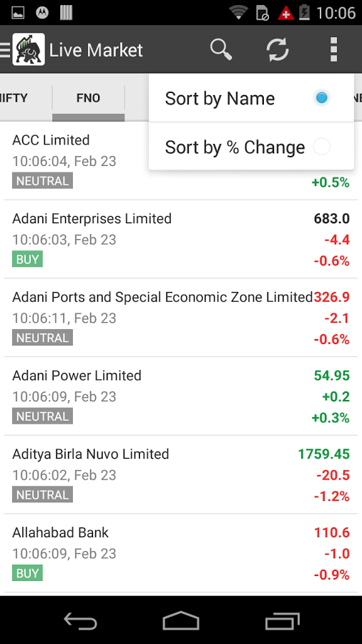This screenshot has width=362, height=644.
Task: Open the Adani Enterprises Limited stock row
Action: pos(181,240)
